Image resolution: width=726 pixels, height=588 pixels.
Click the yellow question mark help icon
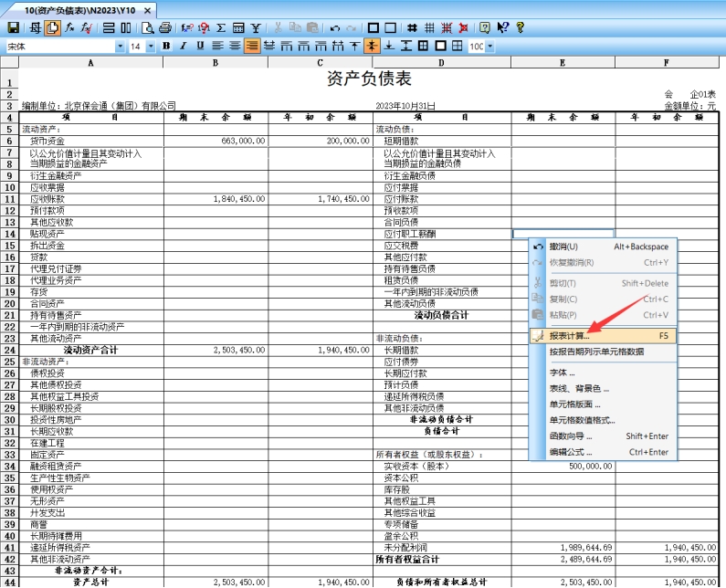tap(520, 28)
